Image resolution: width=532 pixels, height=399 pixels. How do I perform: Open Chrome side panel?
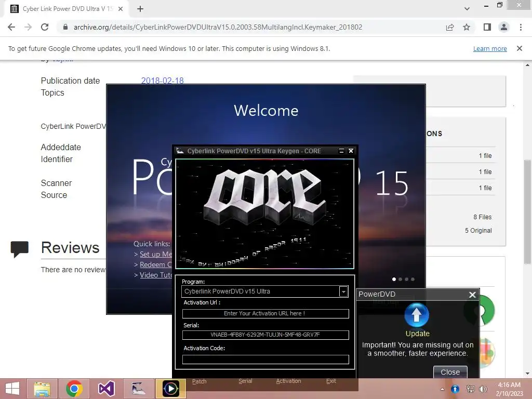click(x=487, y=27)
